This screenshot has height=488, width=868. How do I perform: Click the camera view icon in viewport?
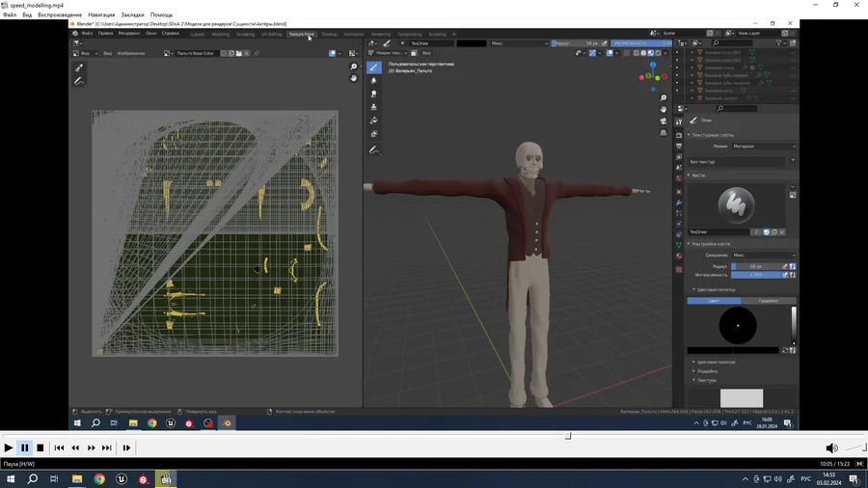tap(664, 122)
